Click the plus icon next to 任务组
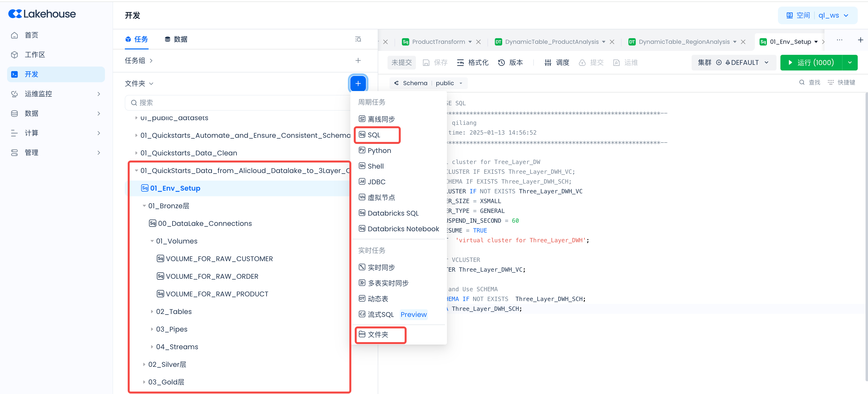 point(358,60)
